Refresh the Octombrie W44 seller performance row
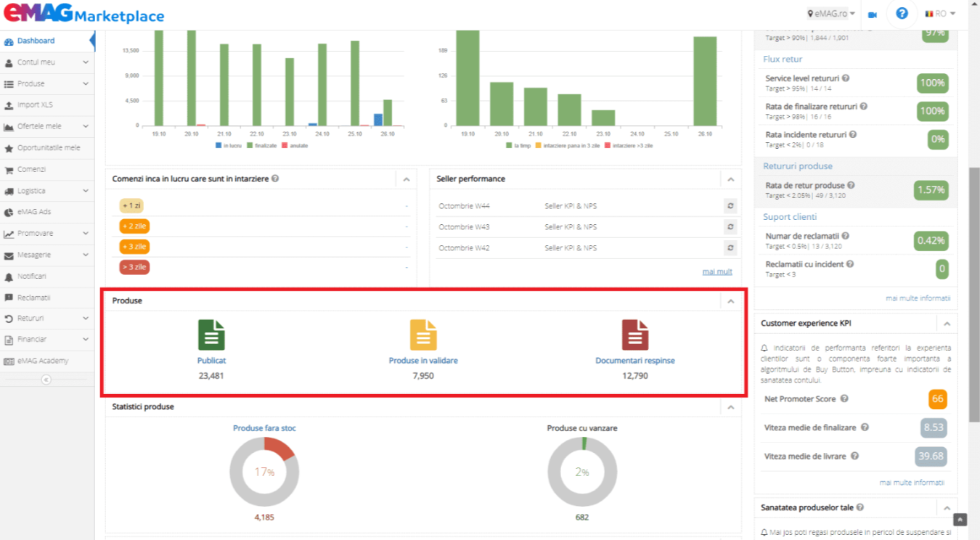This screenshot has width=980, height=540. pyautogui.click(x=730, y=206)
